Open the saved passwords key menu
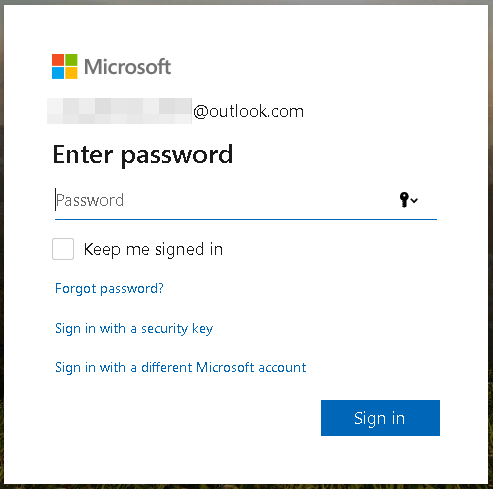Image resolution: width=493 pixels, height=489 pixels. click(x=408, y=200)
